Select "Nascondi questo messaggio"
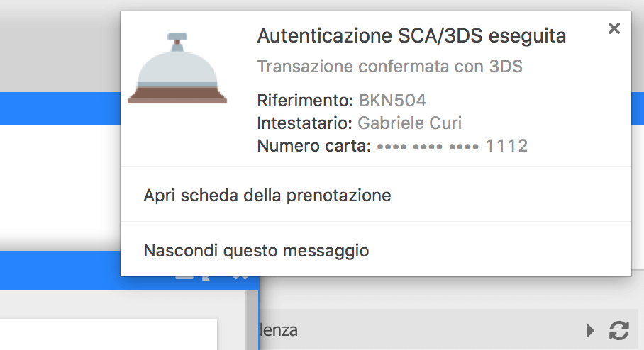Viewport: 644px width, 350px height. (x=256, y=250)
